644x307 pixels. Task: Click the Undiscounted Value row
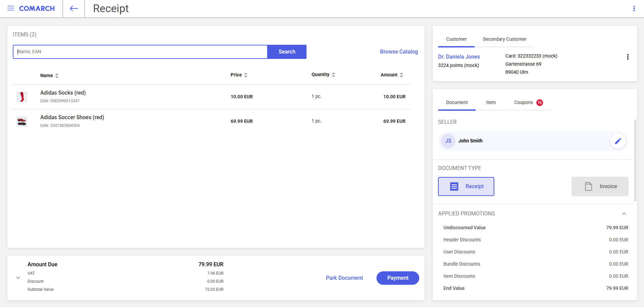[x=536, y=228]
